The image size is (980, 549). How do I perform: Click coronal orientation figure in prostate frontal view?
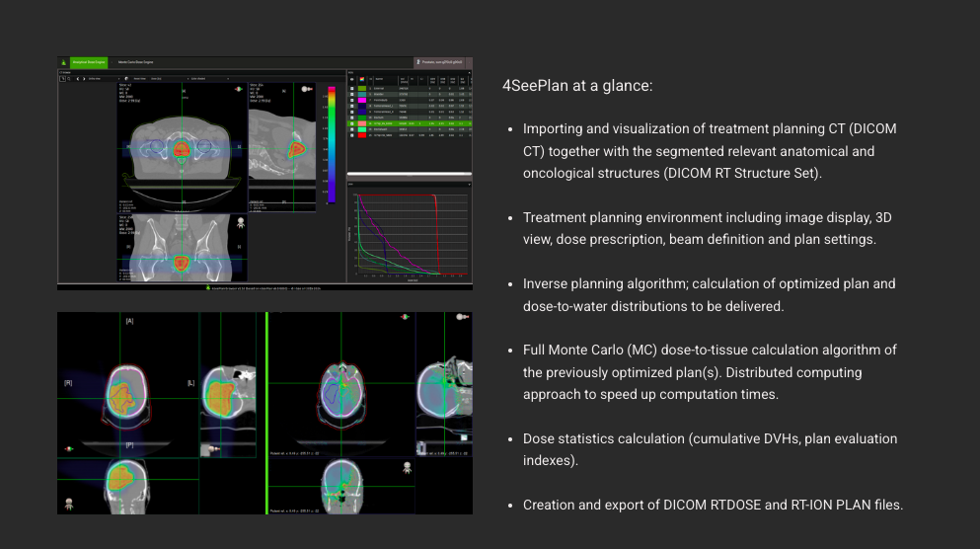pyautogui.click(x=241, y=223)
